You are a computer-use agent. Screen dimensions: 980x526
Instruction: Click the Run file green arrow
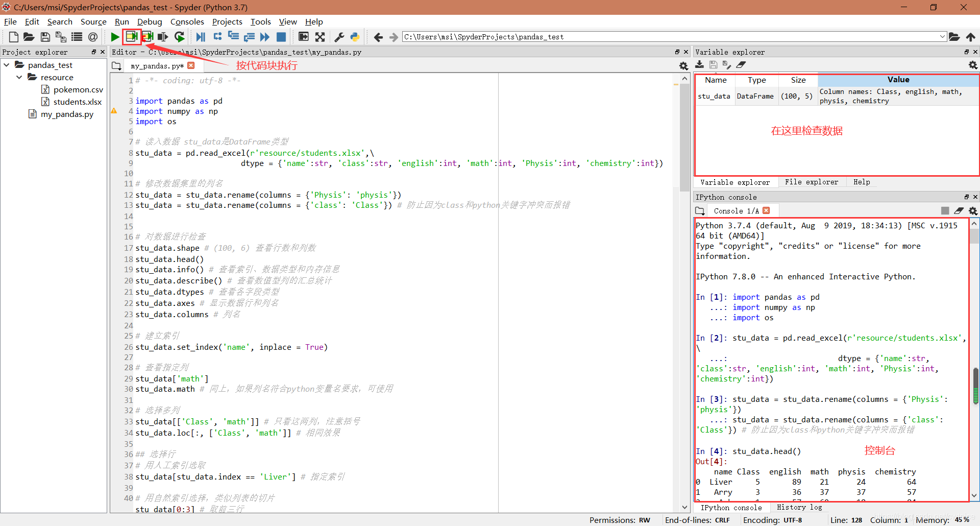pos(115,37)
